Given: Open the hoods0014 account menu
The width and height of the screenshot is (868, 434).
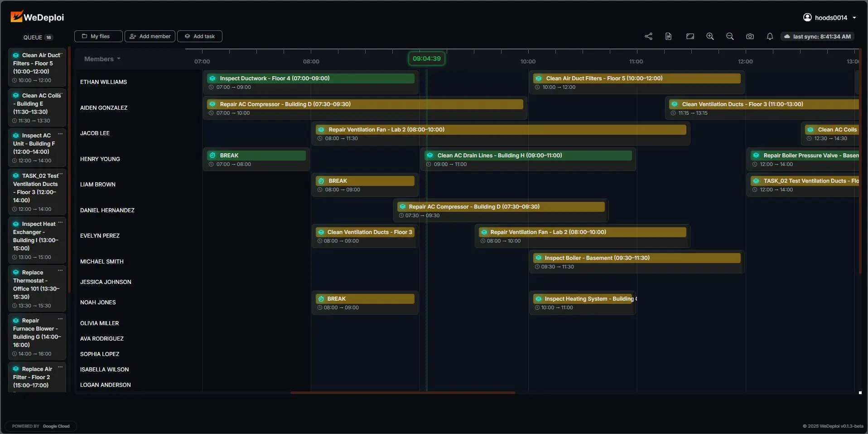Looking at the screenshot, I should click(829, 18).
